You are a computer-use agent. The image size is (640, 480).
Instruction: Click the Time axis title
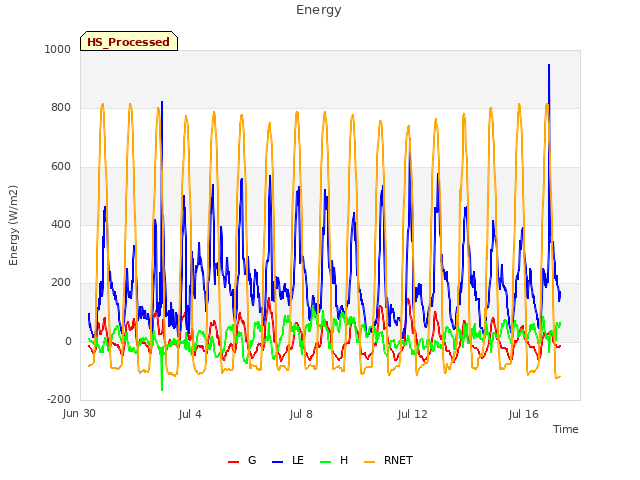point(565,429)
